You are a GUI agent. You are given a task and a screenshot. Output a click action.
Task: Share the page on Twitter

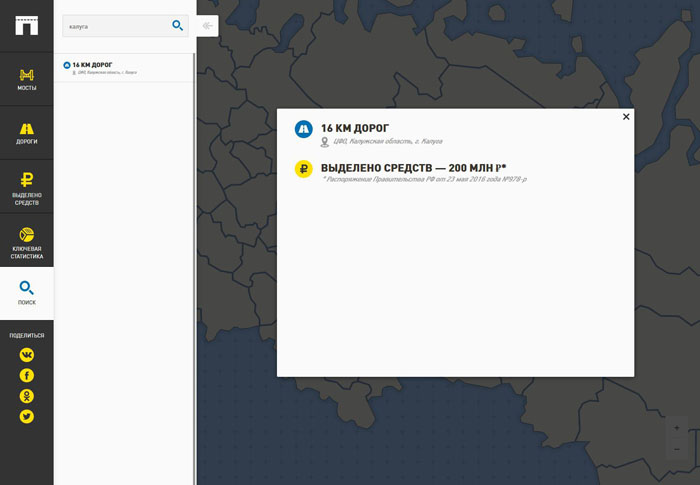27,416
